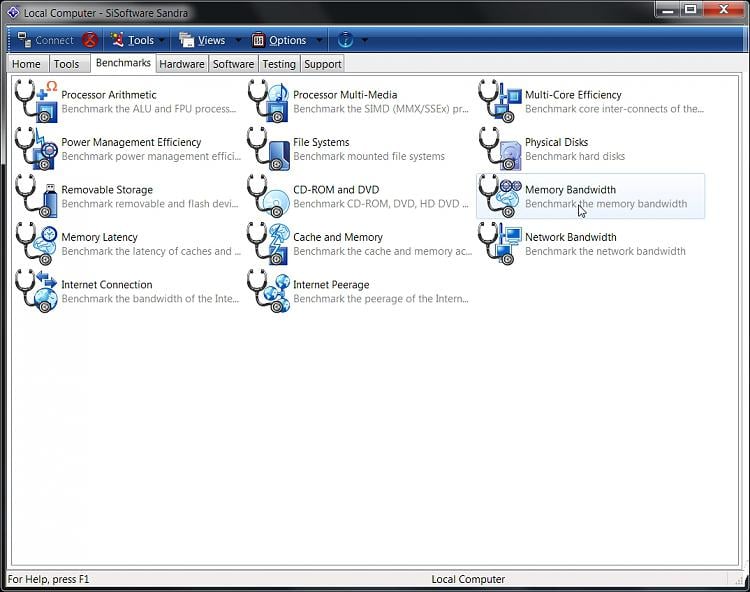Click the 'Internet Peerage' title text
This screenshot has width=750, height=592.
331,284
